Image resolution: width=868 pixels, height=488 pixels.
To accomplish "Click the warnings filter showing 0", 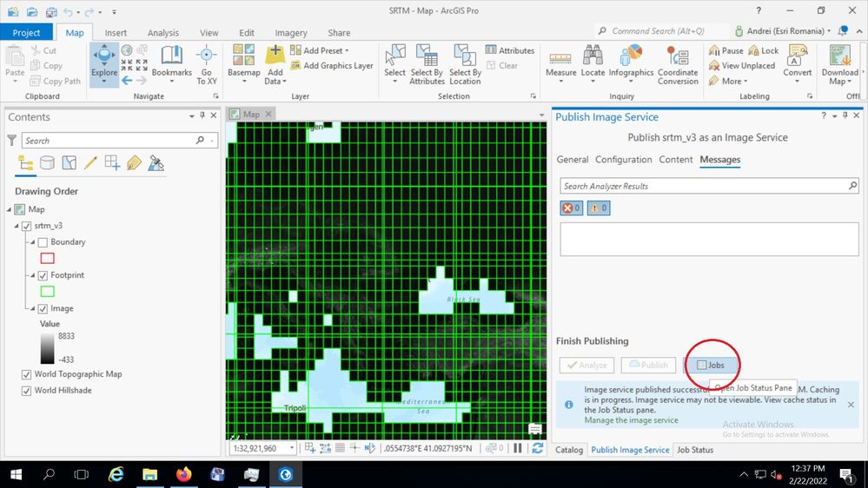I will click(x=599, y=208).
